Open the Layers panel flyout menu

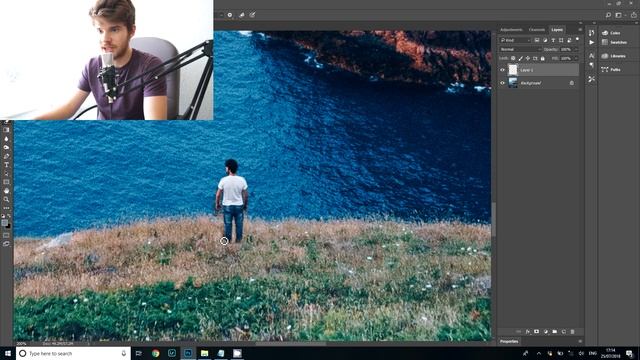(580, 30)
